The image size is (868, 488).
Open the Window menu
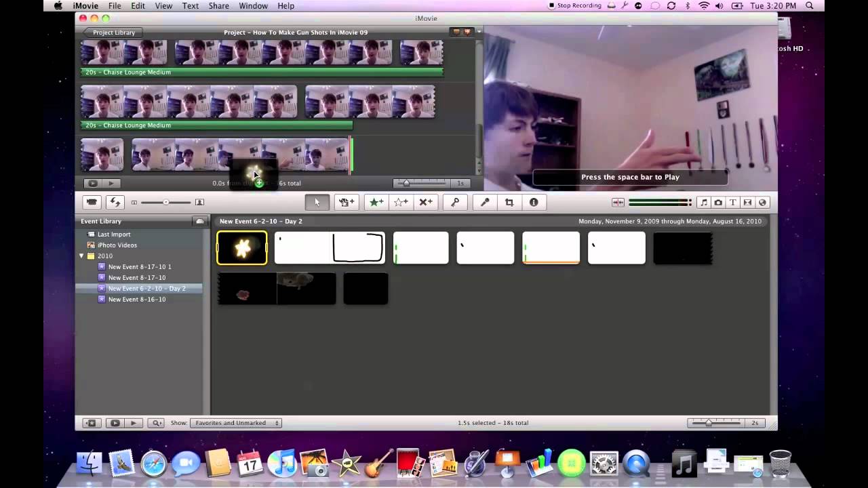point(253,6)
